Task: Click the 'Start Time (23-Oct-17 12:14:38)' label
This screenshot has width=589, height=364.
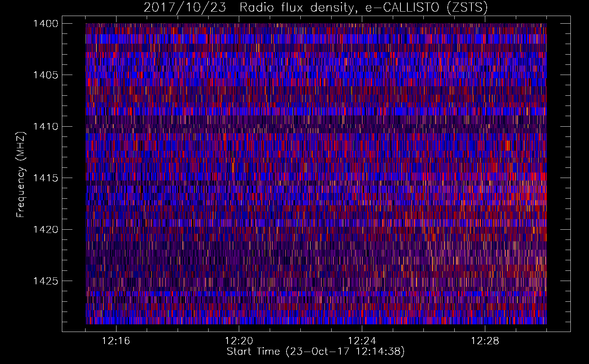Action: tap(316, 352)
